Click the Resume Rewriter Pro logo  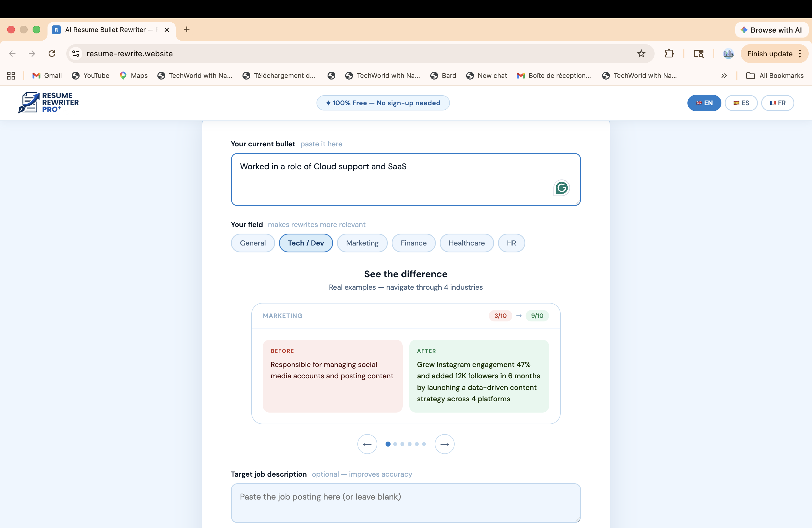point(48,102)
